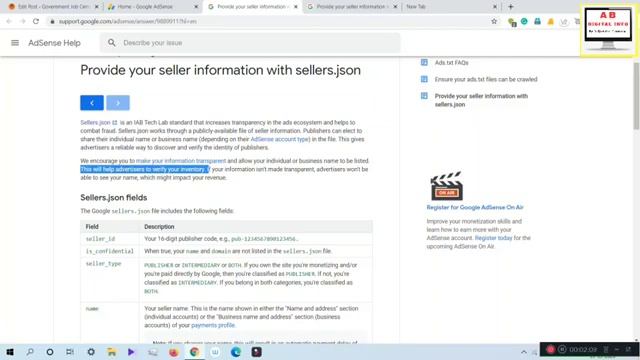
Task: Open Register for Google AdSense On Air link
Action: point(475,207)
